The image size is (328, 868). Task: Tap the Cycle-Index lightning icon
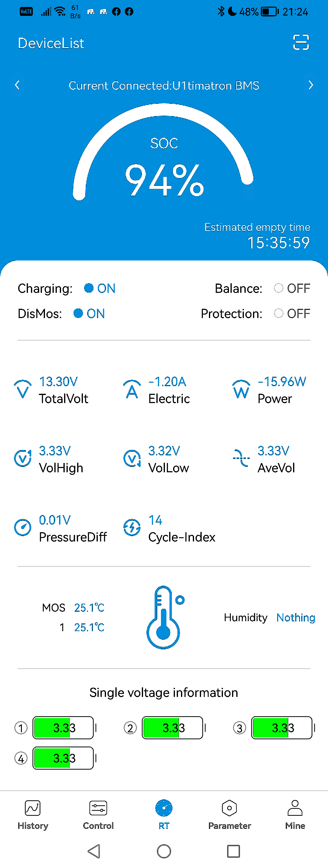(132, 527)
